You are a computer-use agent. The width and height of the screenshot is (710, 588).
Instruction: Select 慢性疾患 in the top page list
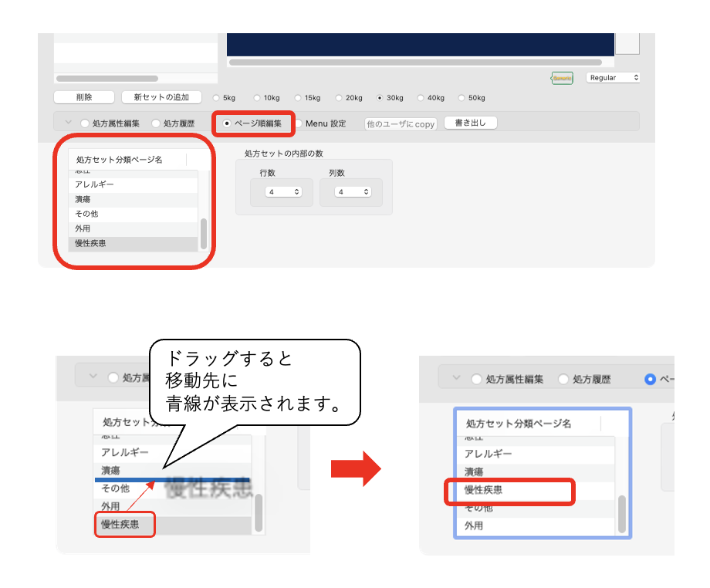[x=132, y=243]
